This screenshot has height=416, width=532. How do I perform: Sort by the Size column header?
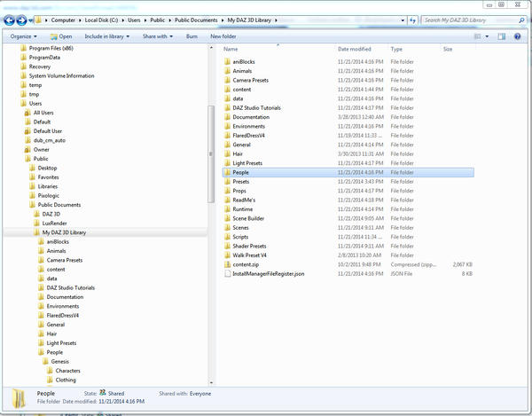[448, 49]
